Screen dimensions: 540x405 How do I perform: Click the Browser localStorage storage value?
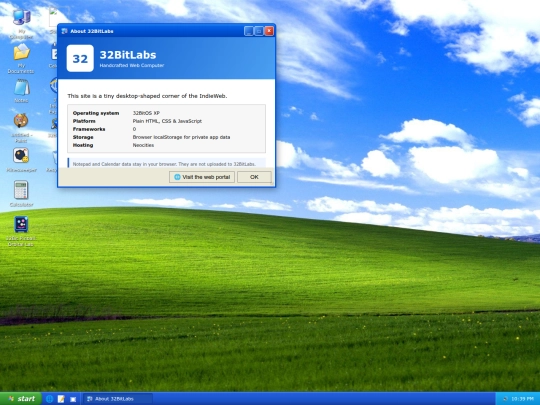tap(181, 137)
